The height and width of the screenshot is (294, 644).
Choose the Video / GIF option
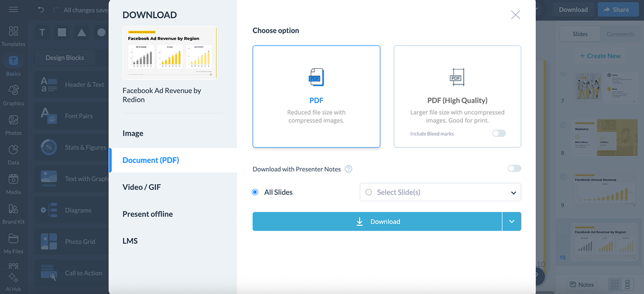(x=142, y=187)
